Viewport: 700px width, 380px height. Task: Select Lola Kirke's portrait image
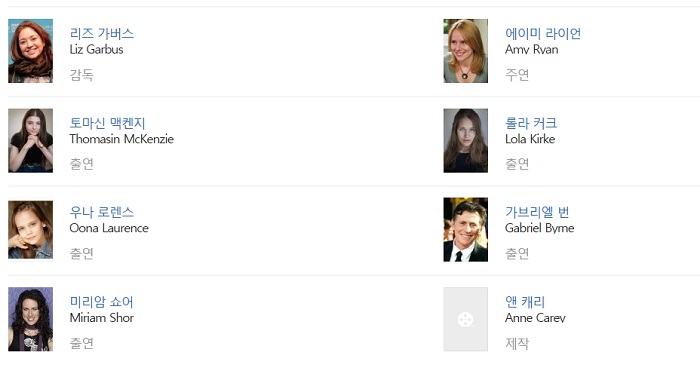click(x=466, y=141)
